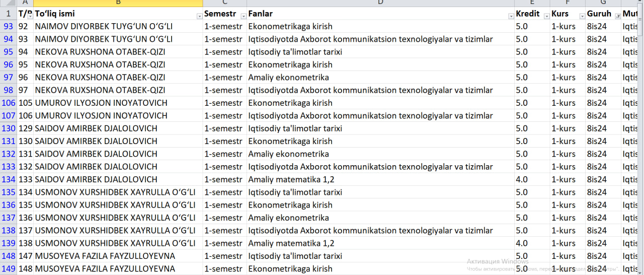Open the Fanlar column filter dropdown
644x275 pixels.
[511, 16]
